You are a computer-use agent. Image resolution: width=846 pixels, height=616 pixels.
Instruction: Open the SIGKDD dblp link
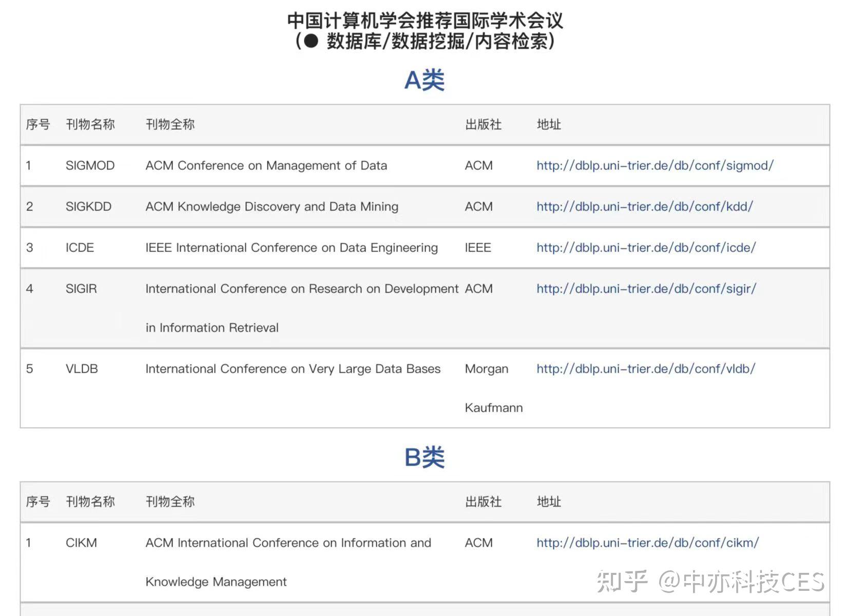click(x=644, y=206)
